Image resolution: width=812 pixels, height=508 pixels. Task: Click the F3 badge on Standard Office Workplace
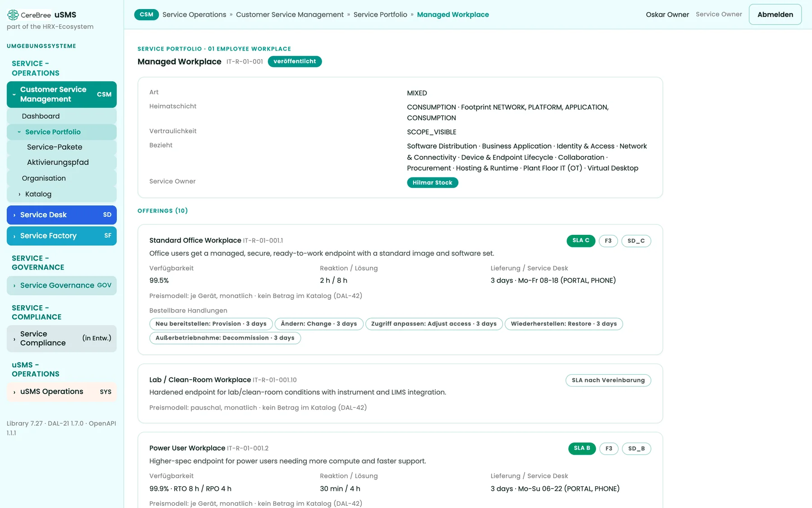[x=608, y=241]
